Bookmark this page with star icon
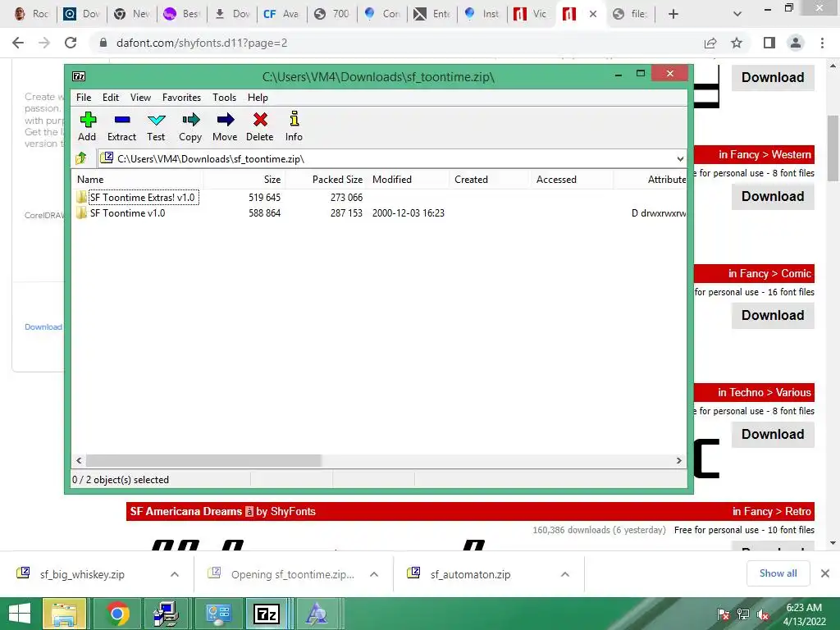Screen dimensions: 840x630 point(737,43)
